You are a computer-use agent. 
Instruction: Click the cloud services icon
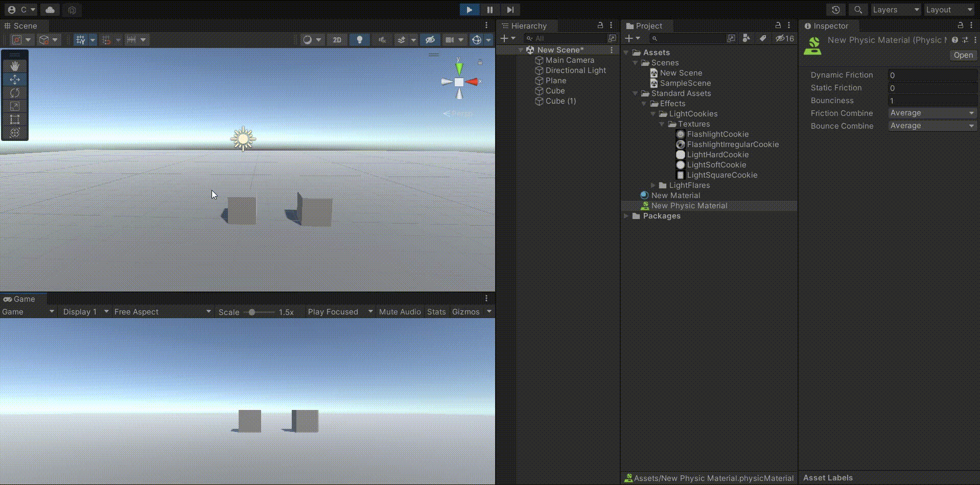pyautogui.click(x=50, y=10)
